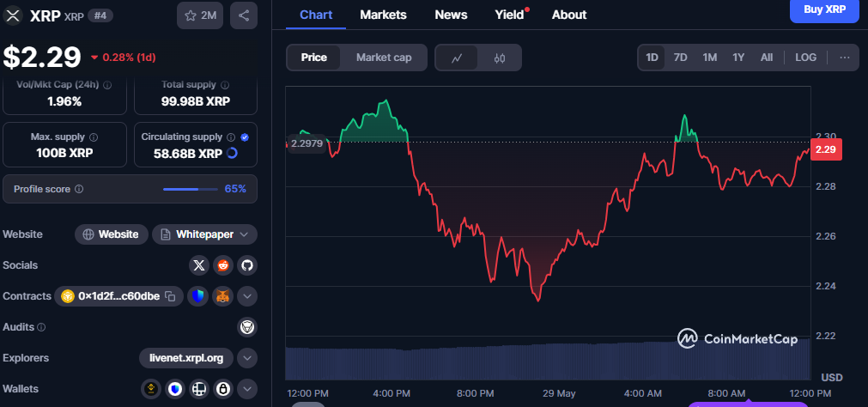The height and width of the screenshot is (407, 868).
Task: Click the 29 May date label on the axis
Action: click(559, 394)
